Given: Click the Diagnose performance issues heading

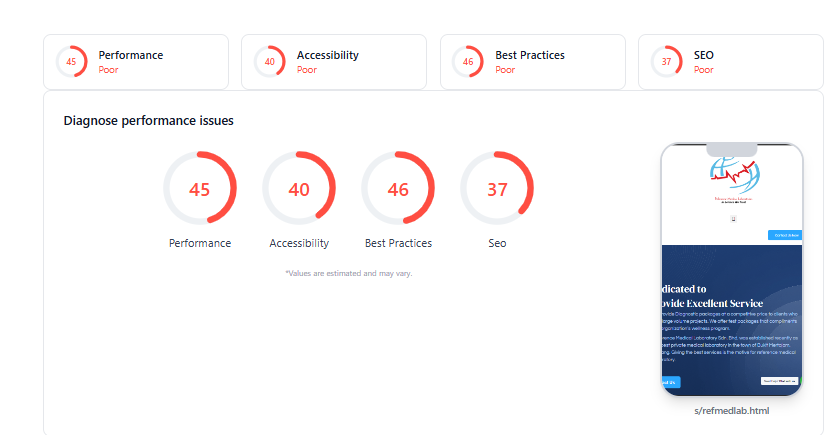Looking at the screenshot, I should point(149,120).
